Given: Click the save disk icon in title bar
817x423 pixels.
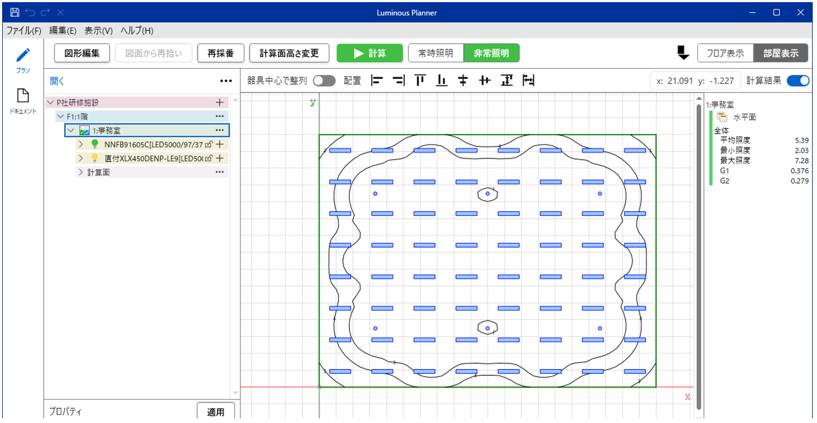Looking at the screenshot, I should point(14,12).
